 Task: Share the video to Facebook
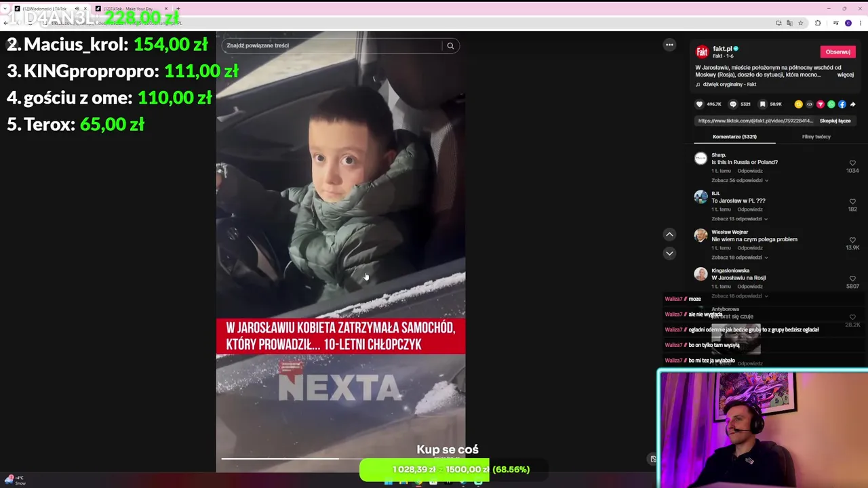pyautogui.click(x=842, y=104)
